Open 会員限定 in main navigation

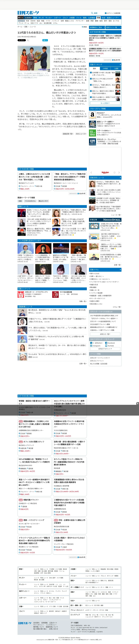28,18
